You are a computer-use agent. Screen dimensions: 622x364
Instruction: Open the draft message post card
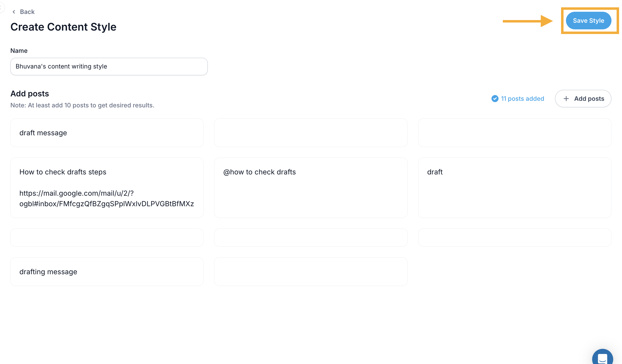[107, 133]
